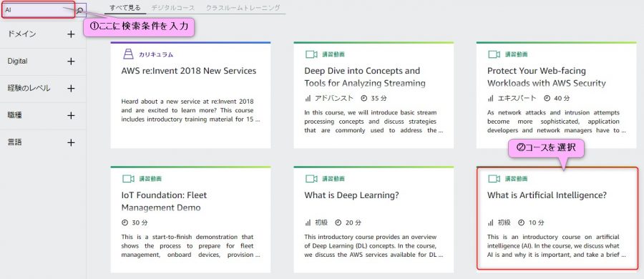Click the video icon on the Artificial Intelligence card
This screenshot has height=279, width=644.
tap(494, 179)
